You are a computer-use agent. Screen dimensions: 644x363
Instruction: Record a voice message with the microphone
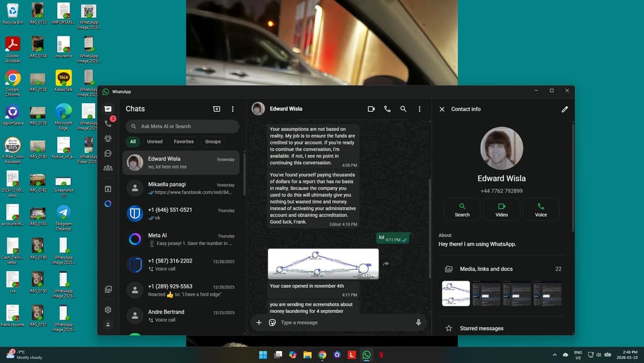[x=419, y=323]
